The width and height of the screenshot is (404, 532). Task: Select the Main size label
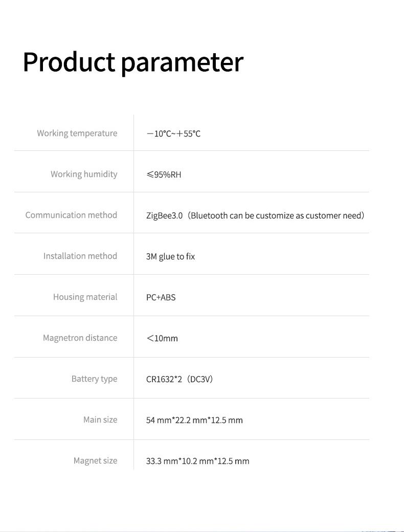pyautogui.click(x=100, y=420)
